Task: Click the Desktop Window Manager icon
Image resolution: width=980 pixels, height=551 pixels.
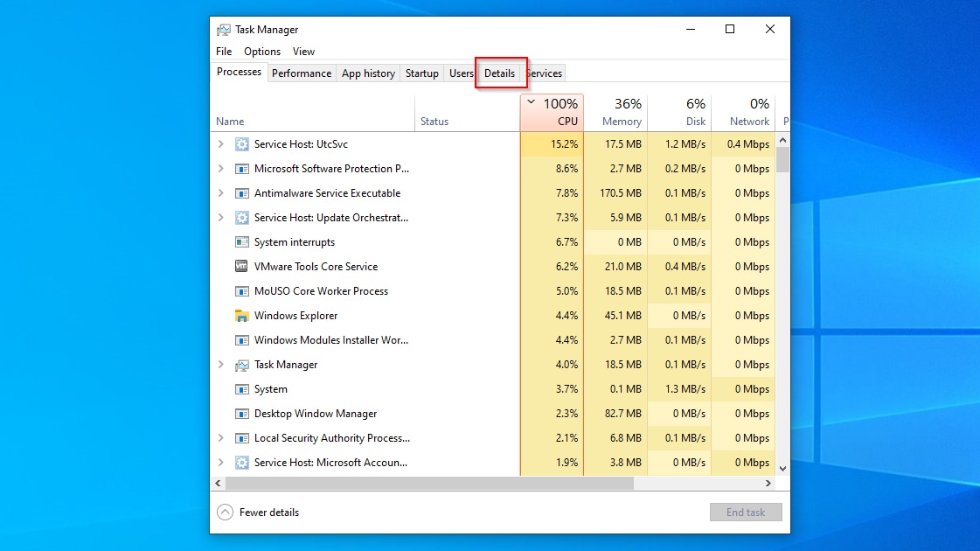Action: (241, 414)
